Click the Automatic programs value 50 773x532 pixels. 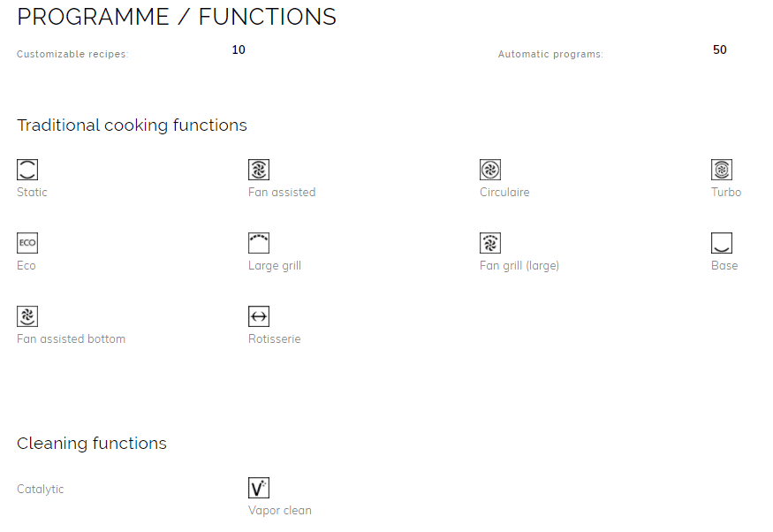(720, 49)
